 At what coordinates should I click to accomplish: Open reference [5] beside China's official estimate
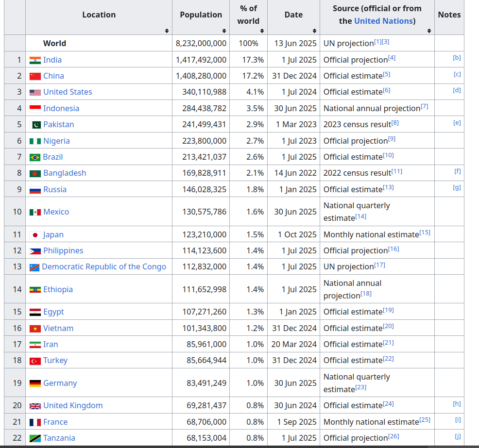click(386, 74)
